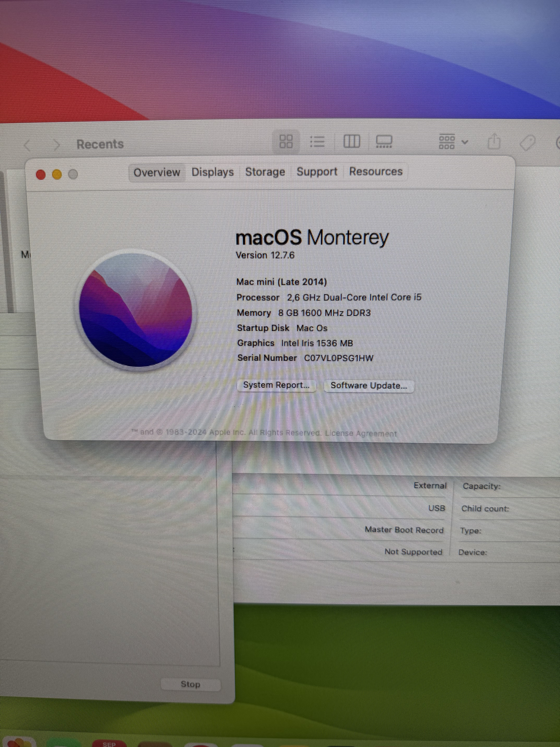
Task: Click the Tags icon in Finder toolbar
Action: 527,143
